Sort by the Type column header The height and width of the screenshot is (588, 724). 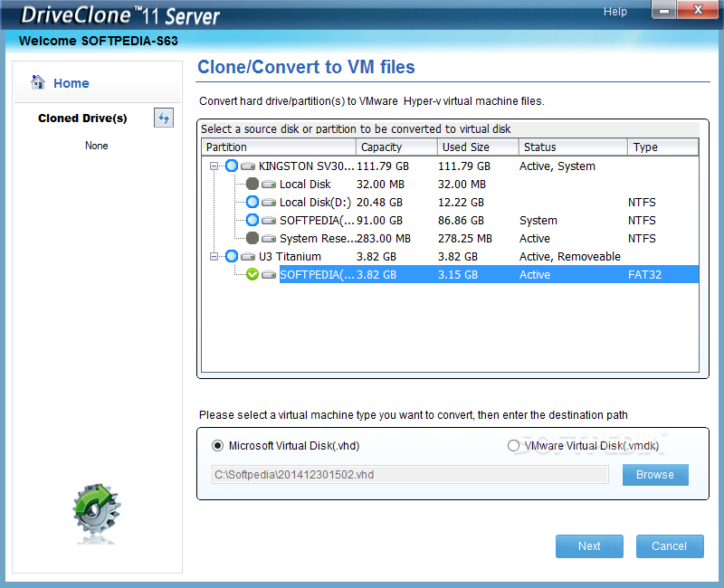663,147
